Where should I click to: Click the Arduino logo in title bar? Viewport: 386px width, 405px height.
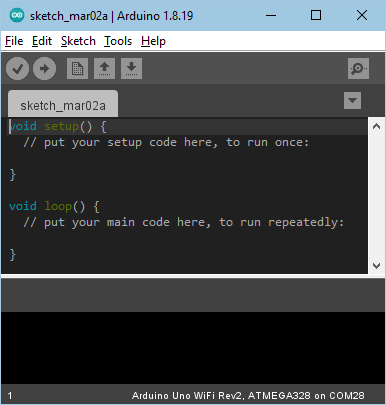point(17,15)
